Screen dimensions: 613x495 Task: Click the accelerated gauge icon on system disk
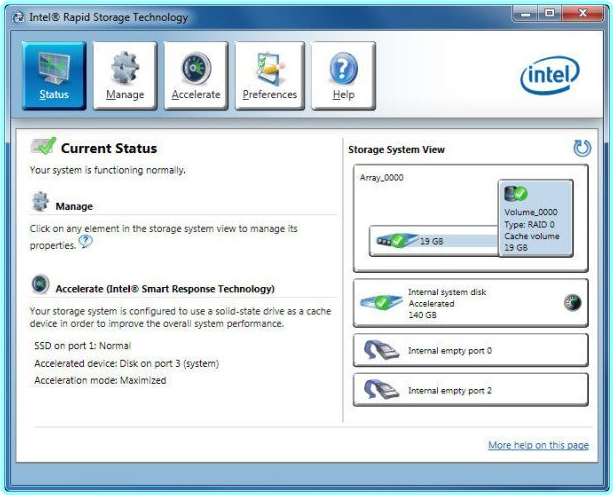click(x=573, y=303)
